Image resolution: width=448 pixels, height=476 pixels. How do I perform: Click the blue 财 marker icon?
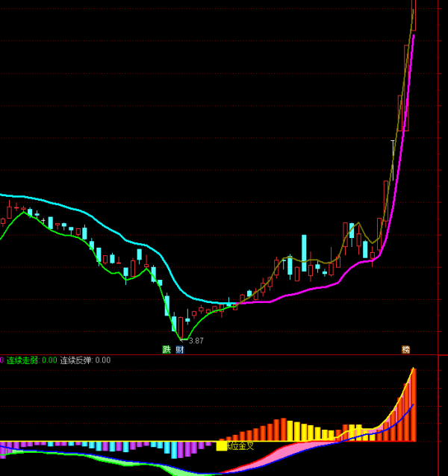[180, 349]
